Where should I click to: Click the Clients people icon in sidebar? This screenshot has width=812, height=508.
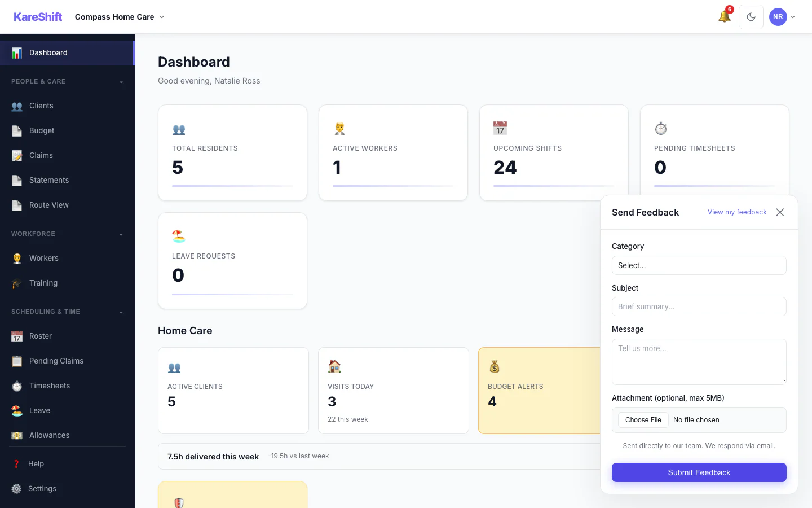click(17, 106)
